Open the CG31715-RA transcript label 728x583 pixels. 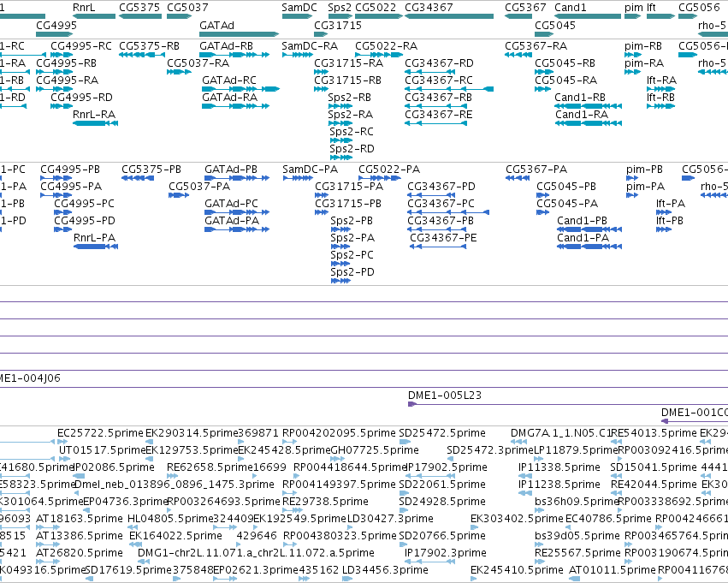[349, 63]
